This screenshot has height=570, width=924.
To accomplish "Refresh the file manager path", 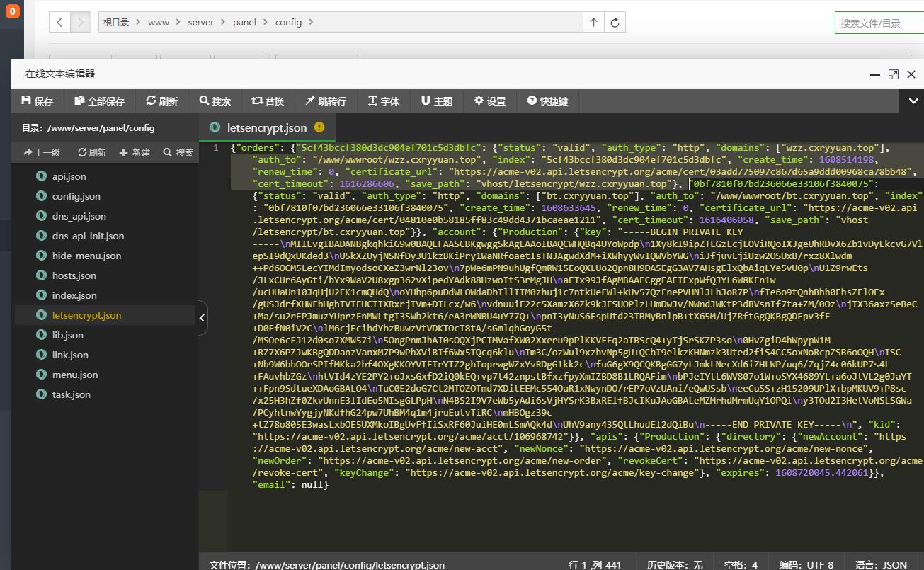I will tap(615, 23).
